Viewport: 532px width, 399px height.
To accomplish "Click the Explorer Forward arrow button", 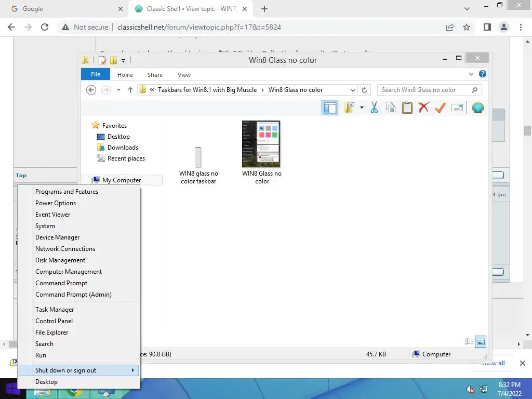I will (x=106, y=90).
